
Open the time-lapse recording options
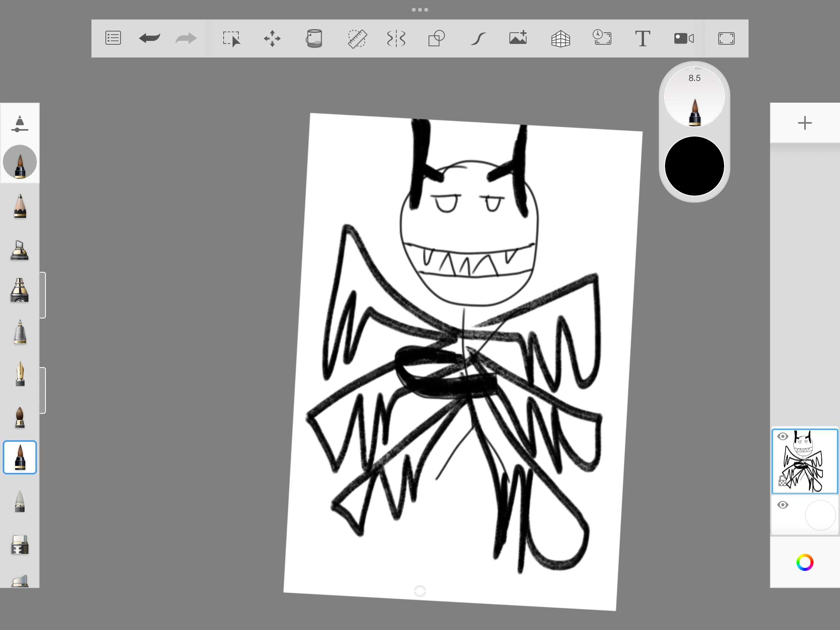[x=602, y=38]
